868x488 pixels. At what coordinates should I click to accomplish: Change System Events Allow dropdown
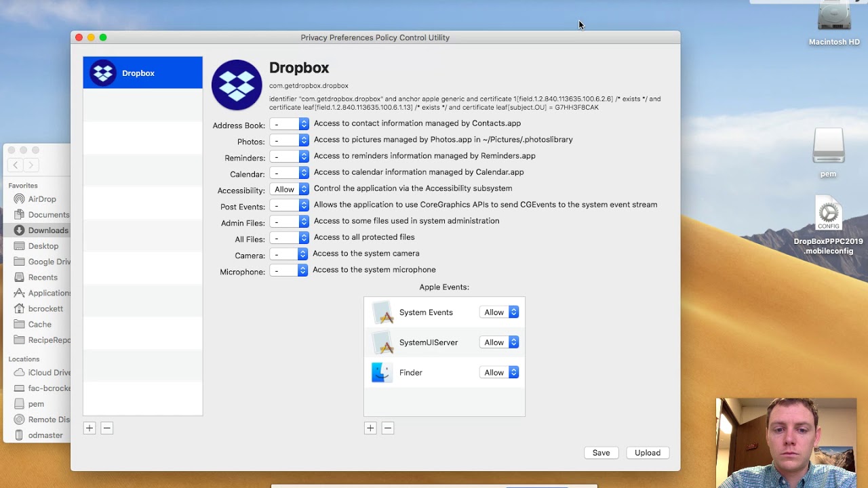[499, 312]
